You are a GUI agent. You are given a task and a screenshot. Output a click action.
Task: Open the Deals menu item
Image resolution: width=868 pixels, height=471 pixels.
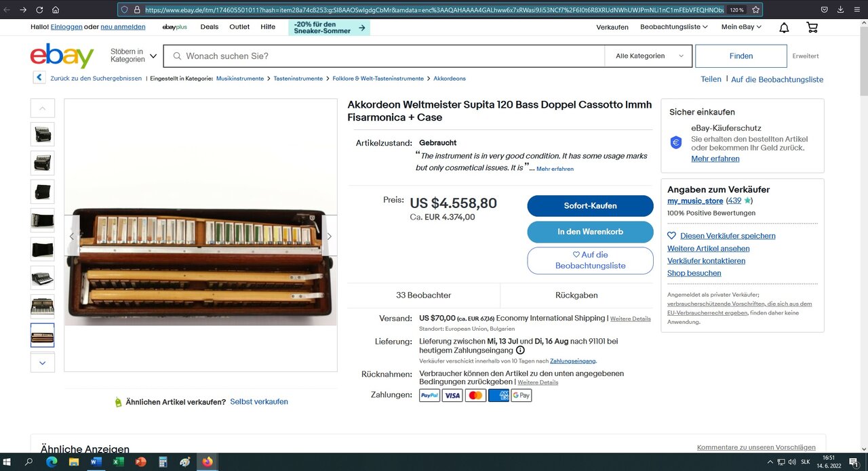pos(210,27)
